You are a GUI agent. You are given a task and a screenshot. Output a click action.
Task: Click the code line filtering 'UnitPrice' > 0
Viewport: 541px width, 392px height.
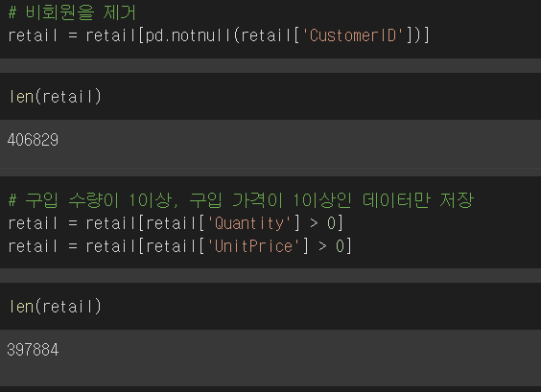pos(179,246)
